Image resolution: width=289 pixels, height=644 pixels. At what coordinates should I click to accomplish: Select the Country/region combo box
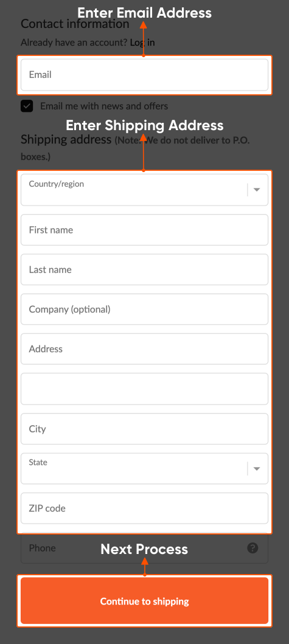click(x=144, y=190)
